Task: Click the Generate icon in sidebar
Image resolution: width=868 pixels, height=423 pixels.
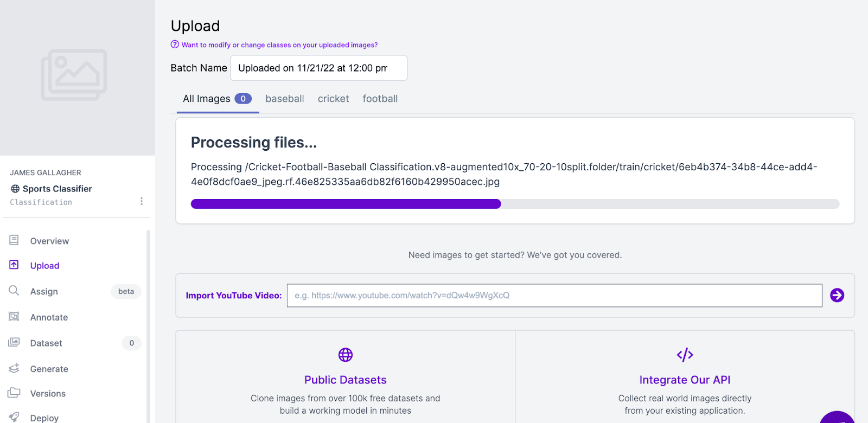Action: point(14,368)
